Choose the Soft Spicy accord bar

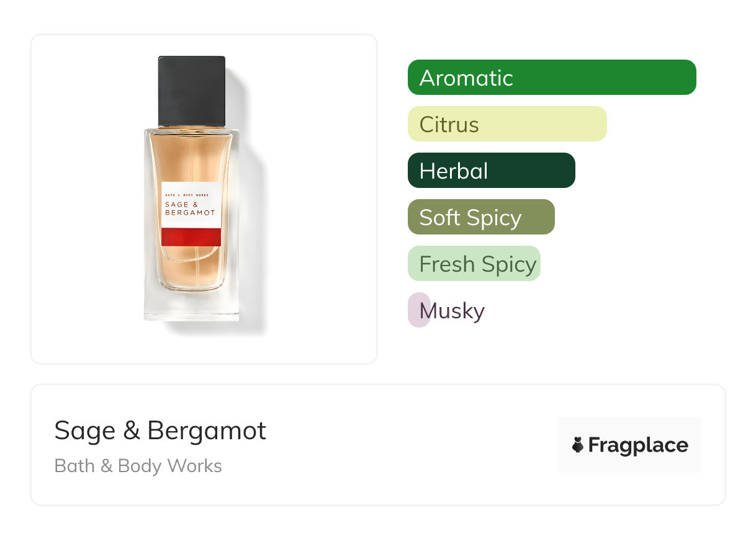pyautogui.click(x=480, y=217)
